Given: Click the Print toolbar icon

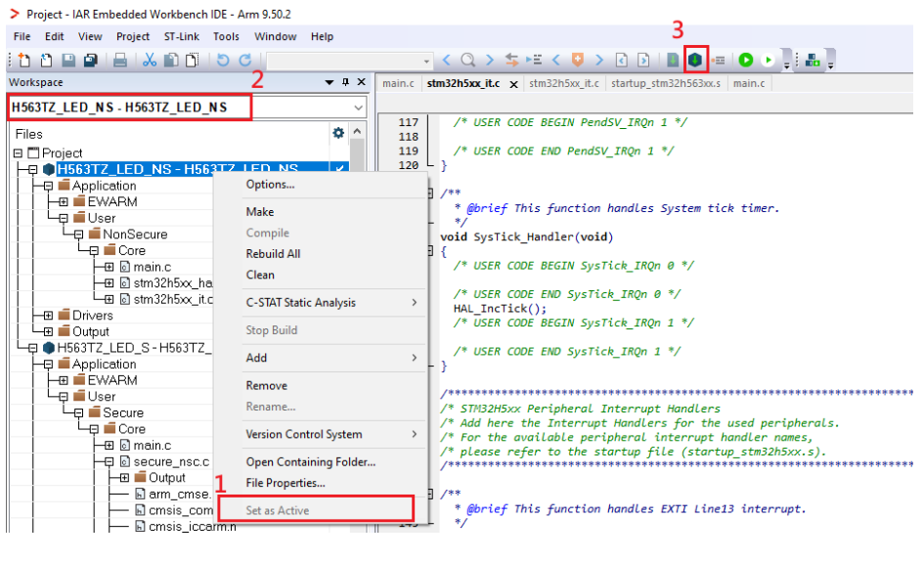Looking at the screenshot, I should 120,60.
